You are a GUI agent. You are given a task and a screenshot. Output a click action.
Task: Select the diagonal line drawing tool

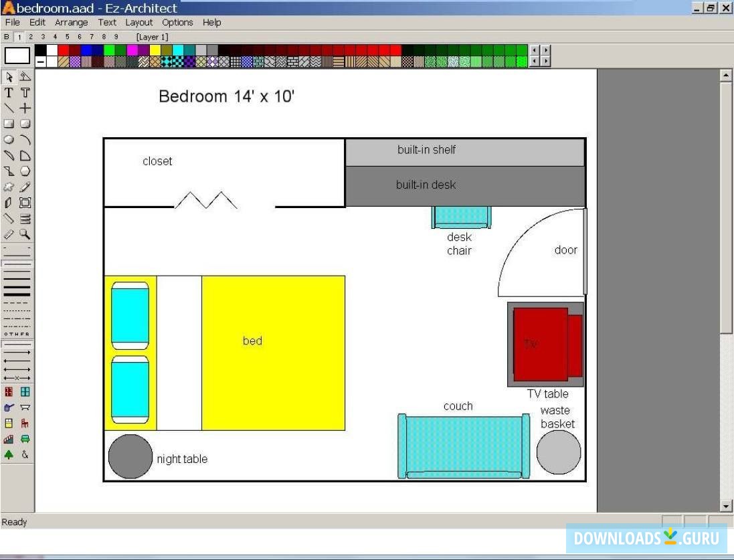pyautogui.click(x=9, y=108)
